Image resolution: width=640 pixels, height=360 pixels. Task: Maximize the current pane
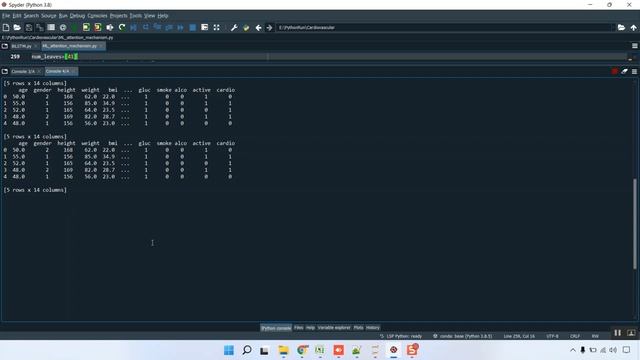coord(204,27)
